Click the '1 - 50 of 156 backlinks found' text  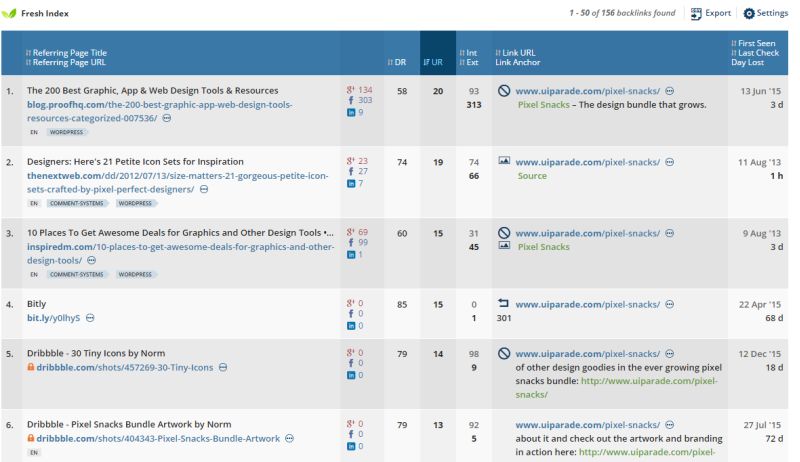click(x=622, y=13)
